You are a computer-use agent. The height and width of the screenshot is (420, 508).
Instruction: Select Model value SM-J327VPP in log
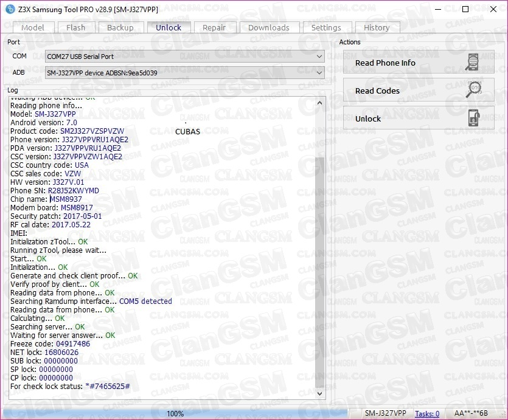point(55,114)
